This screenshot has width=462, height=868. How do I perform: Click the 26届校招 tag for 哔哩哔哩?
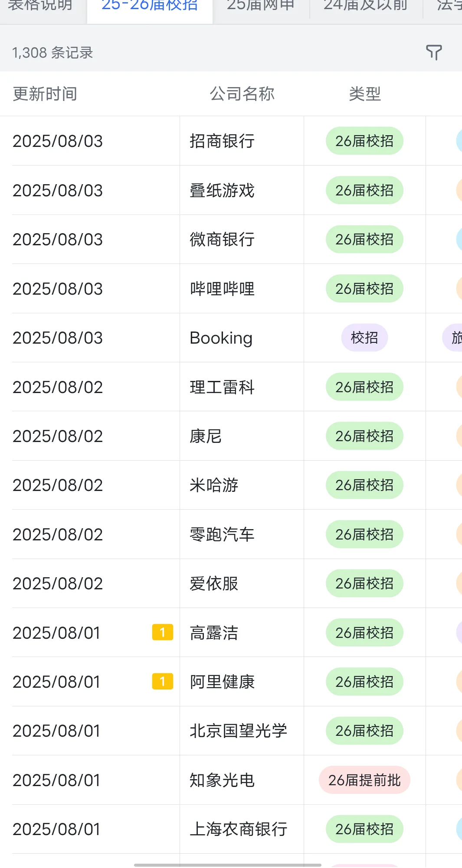[x=364, y=289]
